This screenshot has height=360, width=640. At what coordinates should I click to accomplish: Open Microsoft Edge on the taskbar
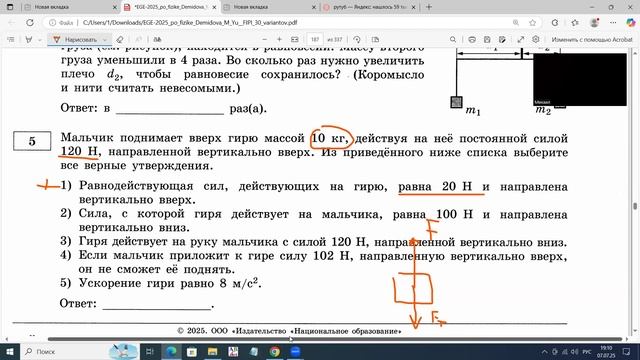coord(171,351)
